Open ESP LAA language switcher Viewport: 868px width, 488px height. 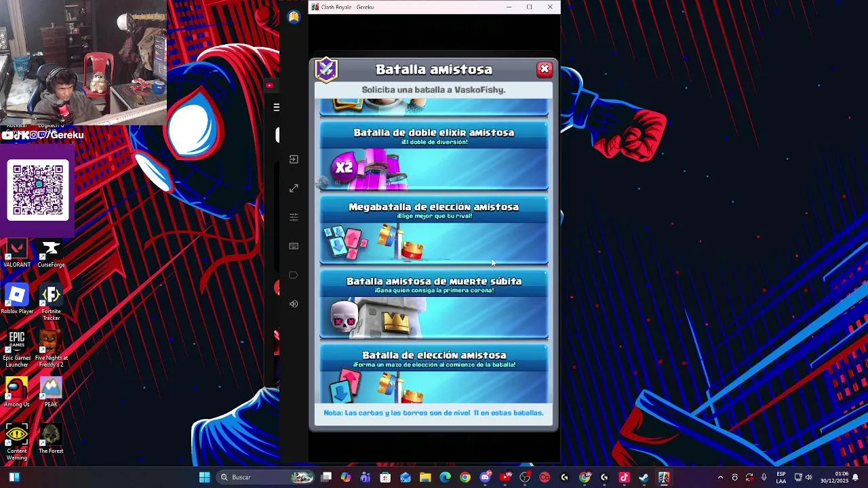[x=781, y=477]
